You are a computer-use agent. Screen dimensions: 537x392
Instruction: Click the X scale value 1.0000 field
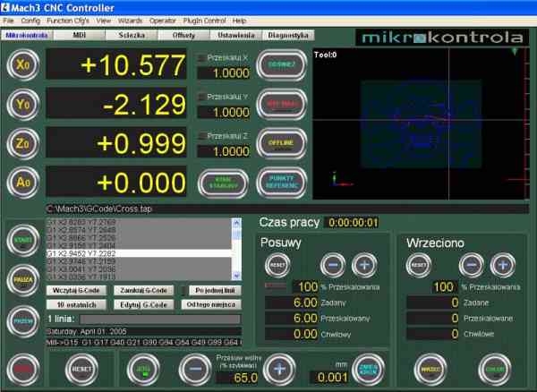click(x=224, y=73)
